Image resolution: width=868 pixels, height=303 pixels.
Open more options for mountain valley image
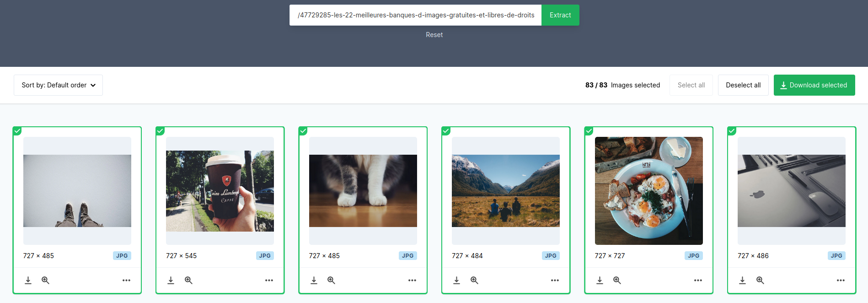(555, 280)
